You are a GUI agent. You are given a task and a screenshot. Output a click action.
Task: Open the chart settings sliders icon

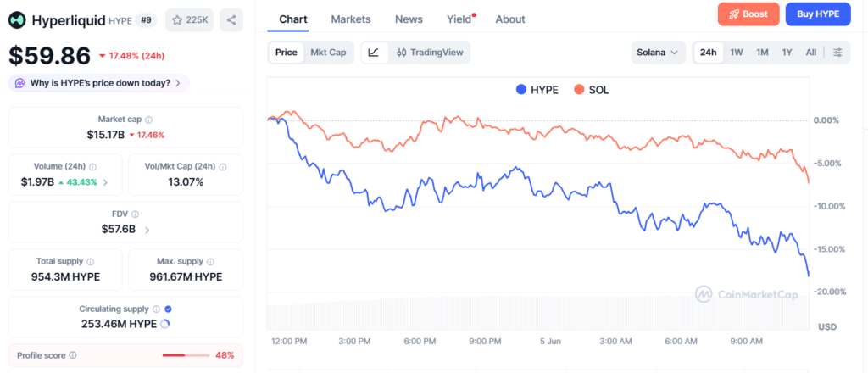point(838,53)
